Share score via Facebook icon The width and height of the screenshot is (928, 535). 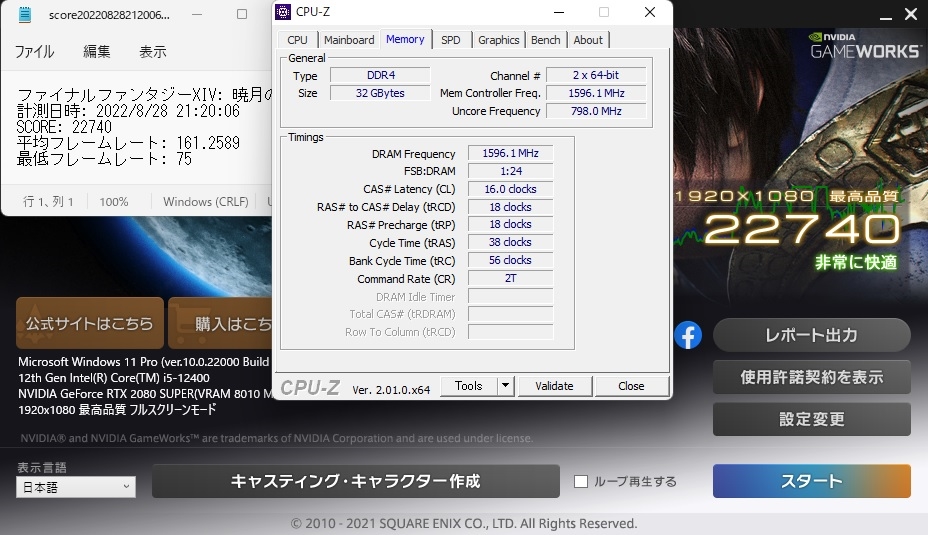pos(688,336)
